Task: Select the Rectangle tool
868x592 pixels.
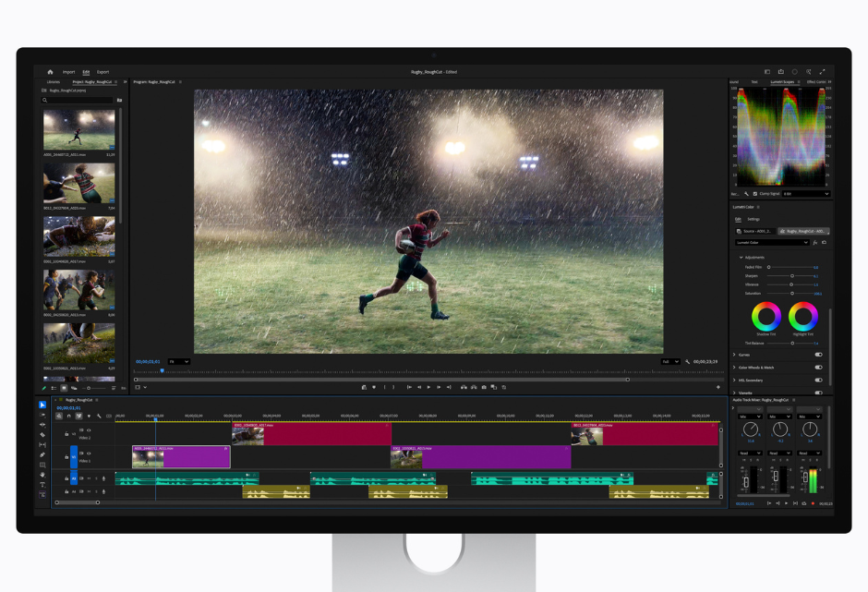Action: pyautogui.click(x=42, y=465)
